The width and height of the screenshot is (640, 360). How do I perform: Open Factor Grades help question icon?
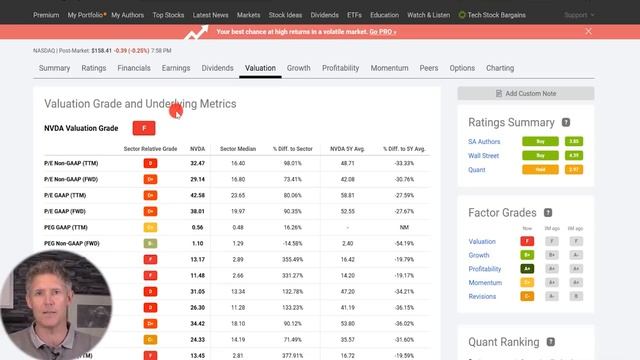548,213
